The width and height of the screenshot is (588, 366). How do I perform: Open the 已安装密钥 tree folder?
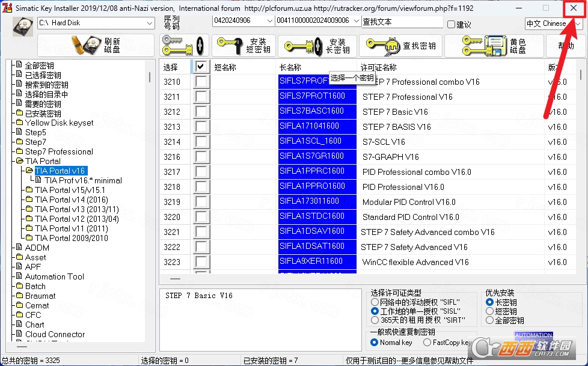click(43, 113)
